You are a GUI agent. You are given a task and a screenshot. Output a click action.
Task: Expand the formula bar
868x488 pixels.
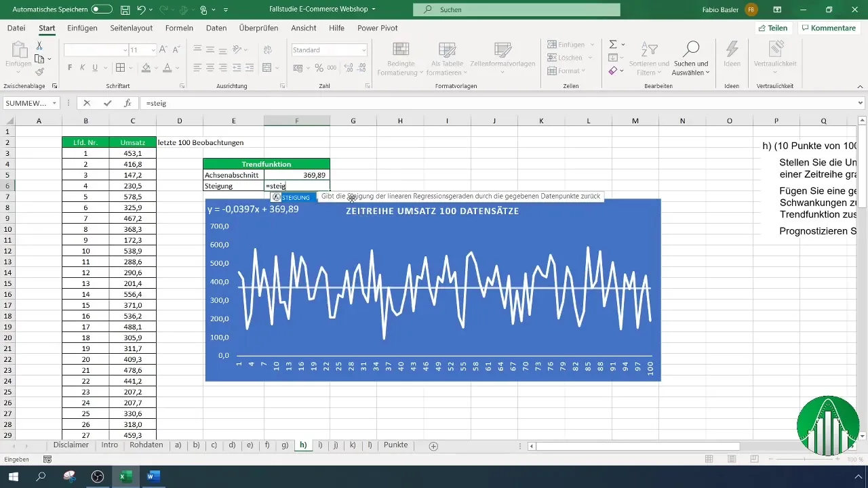[861, 103]
